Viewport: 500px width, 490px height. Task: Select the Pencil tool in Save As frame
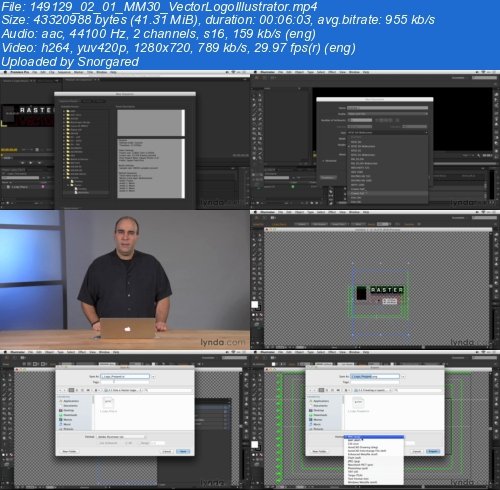9,395
